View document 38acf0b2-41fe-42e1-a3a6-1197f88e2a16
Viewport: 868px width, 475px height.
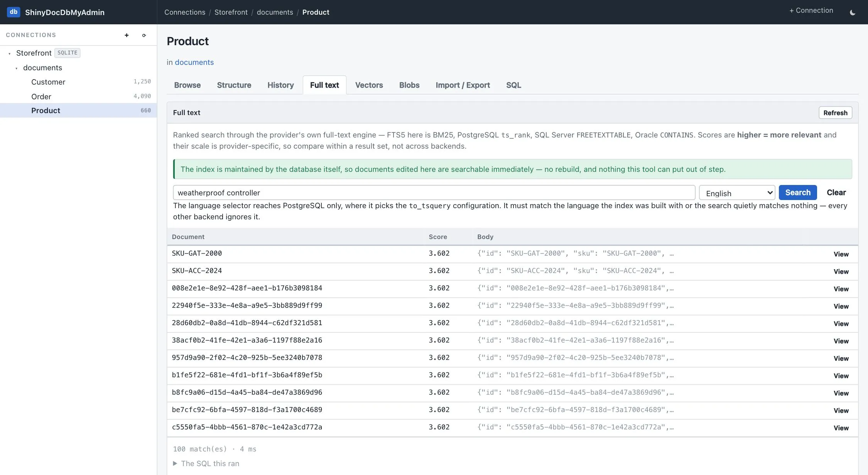point(841,341)
